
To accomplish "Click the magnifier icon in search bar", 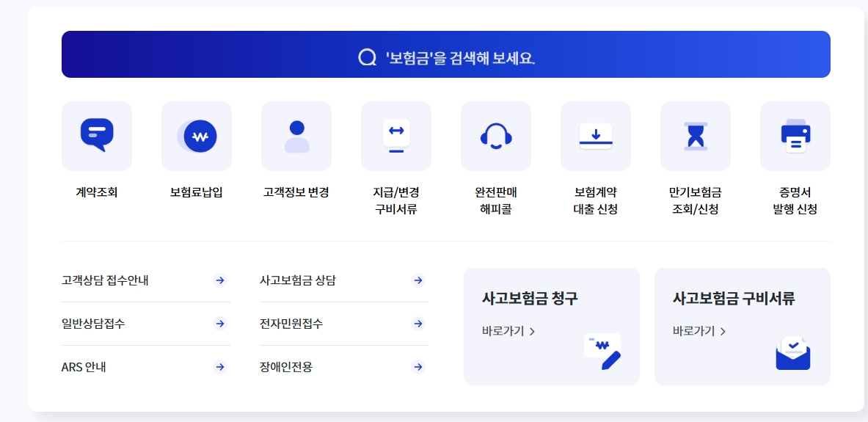I will [367, 57].
